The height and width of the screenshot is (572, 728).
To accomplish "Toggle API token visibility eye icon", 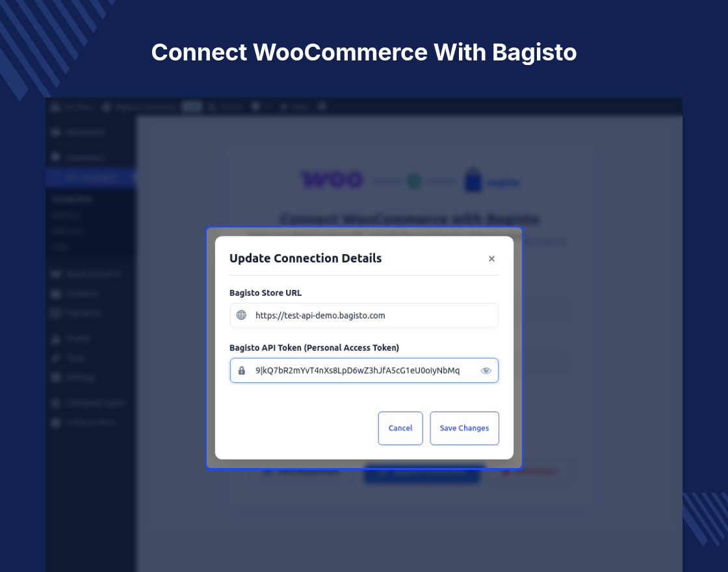I will coord(486,370).
